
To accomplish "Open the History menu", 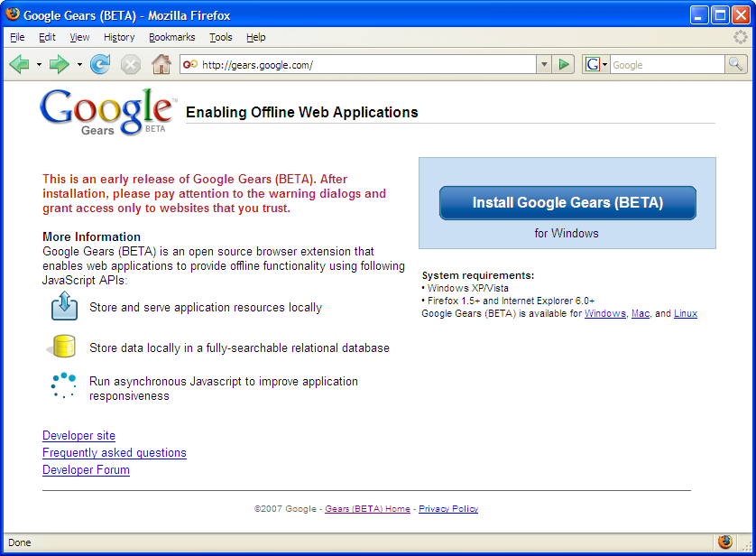I will pos(119,37).
